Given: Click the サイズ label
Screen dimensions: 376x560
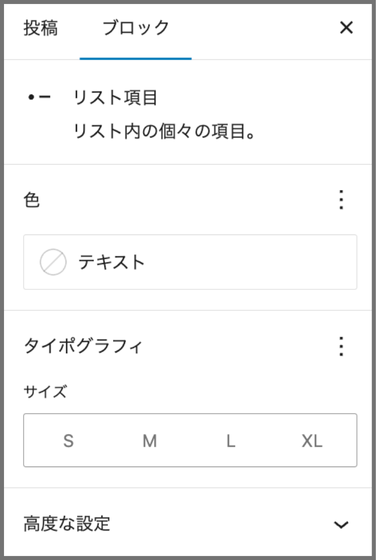Looking at the screenshot, I should point(45,392).
